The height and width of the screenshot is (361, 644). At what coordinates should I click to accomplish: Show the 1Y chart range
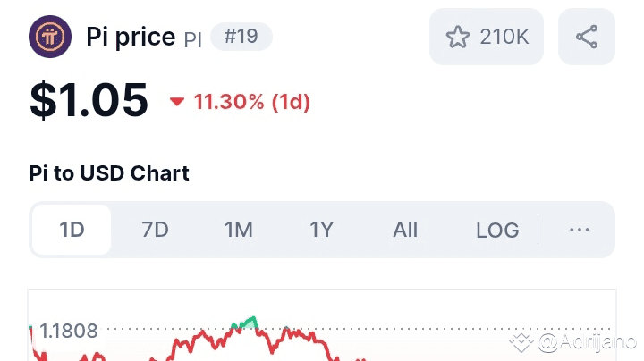pos(321,230)
